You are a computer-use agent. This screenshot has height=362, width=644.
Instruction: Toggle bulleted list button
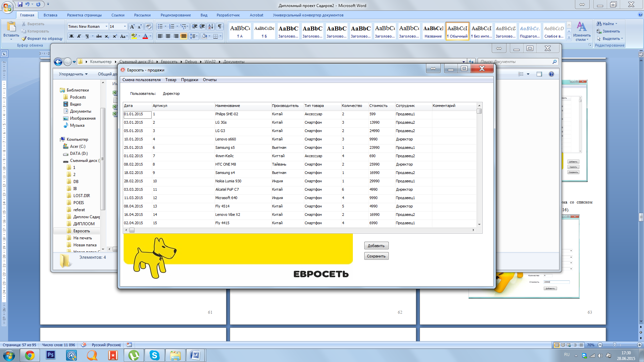160,26
